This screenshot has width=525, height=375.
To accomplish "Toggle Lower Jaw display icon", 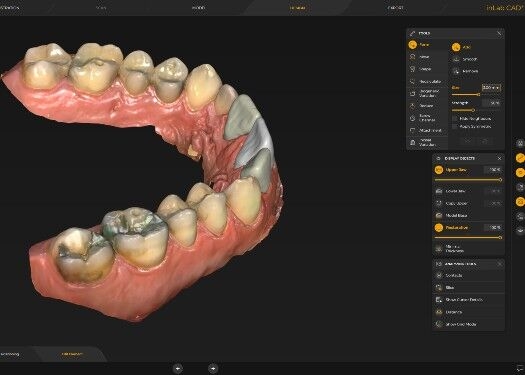I will pos(439,191).
